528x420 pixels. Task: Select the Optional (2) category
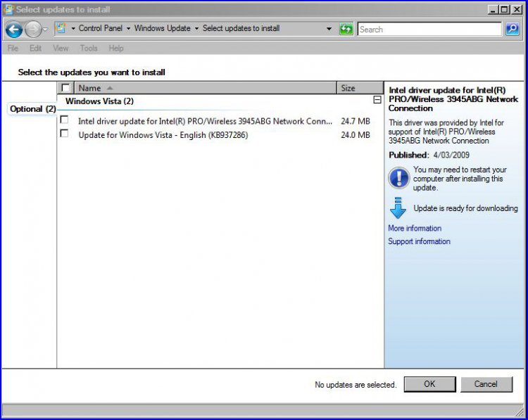click(x=32, y=109)
